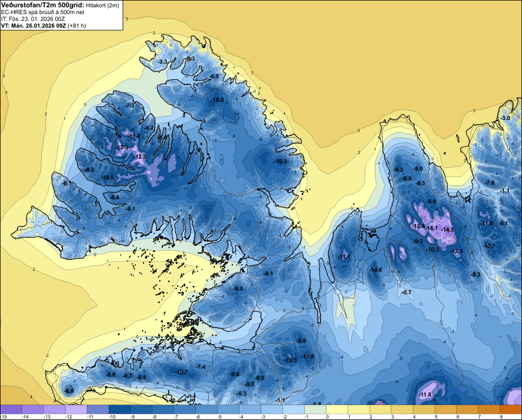Click the -14.5 temperature label
Screen dimensions: 522x420
tap(447, 230)
